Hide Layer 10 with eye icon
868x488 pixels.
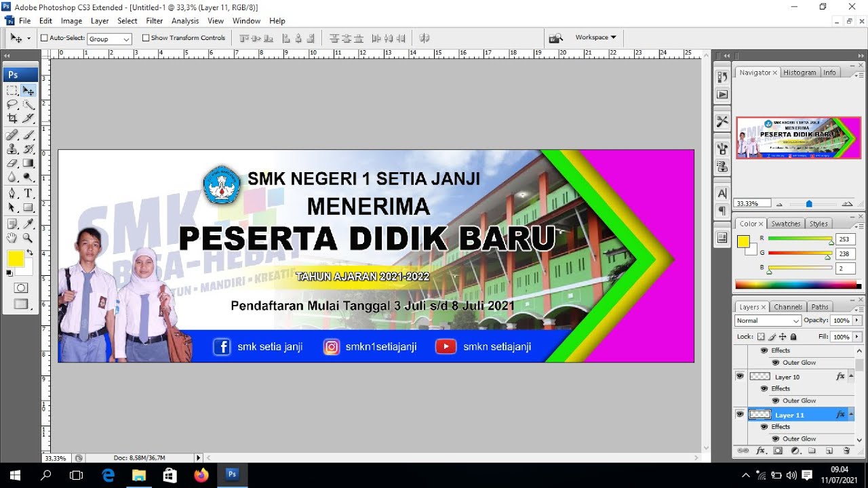pos(740,376)
